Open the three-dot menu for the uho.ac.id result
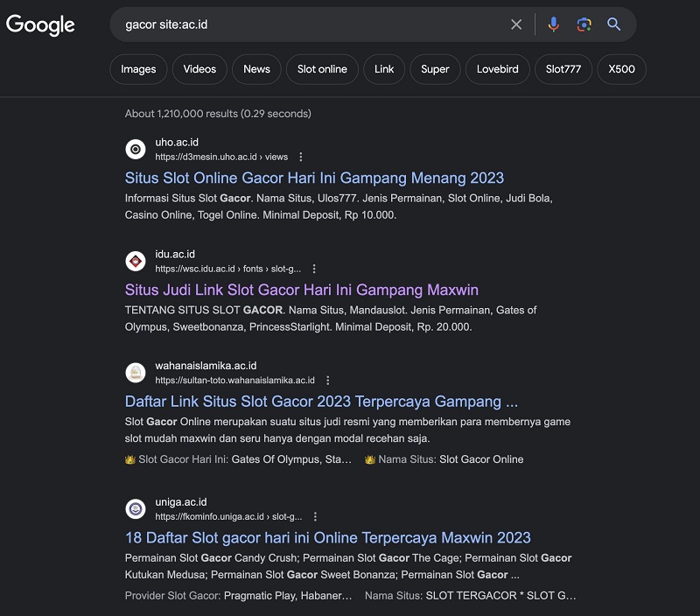The width and height of the screenshot is (700, 616). pos(301,157)
